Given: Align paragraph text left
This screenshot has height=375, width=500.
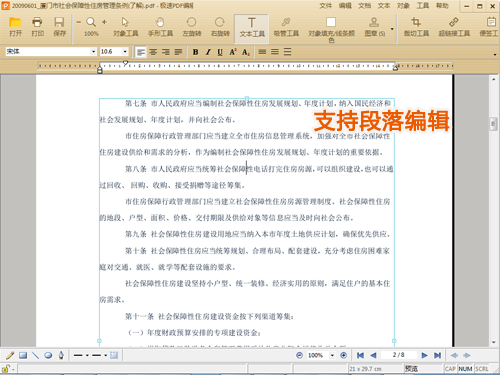Looking at the screenshot, I should click(x=141, y=52).
